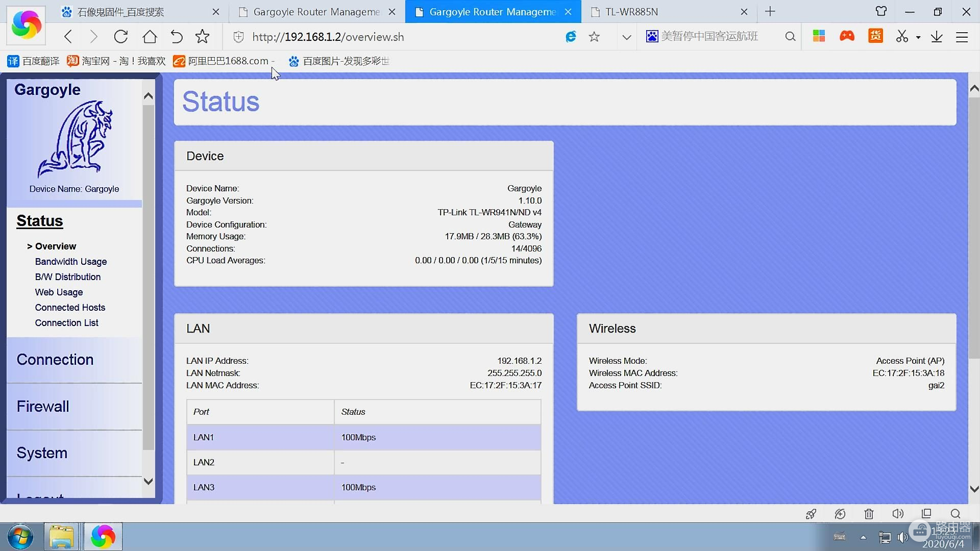Open B/W Distribution page
980x551 pixels.
click(x=68, y=277)
